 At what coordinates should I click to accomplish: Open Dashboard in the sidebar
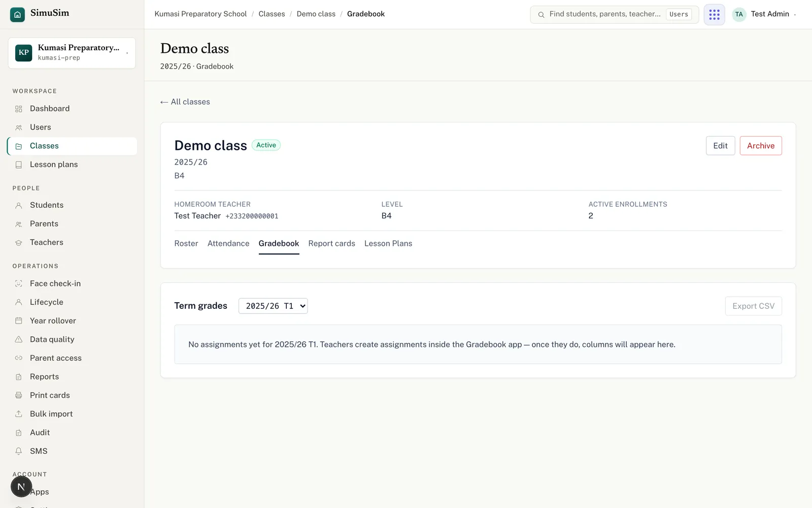click(x=72, y=109)
